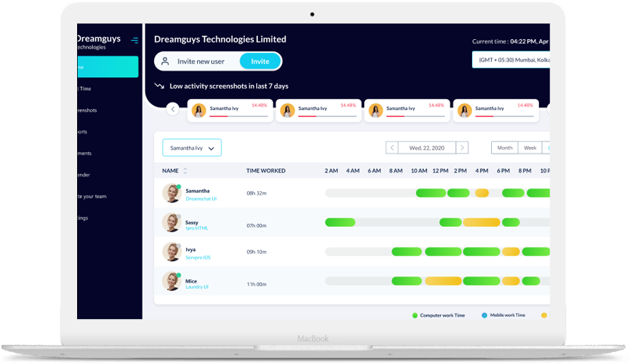Open the Servpro iOS project link
629x364 pixels.
[197, 257]
